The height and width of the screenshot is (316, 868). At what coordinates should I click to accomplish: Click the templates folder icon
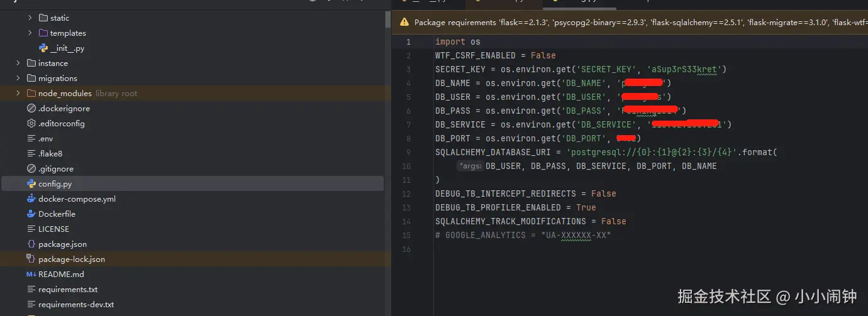click(x=43, y=33)
